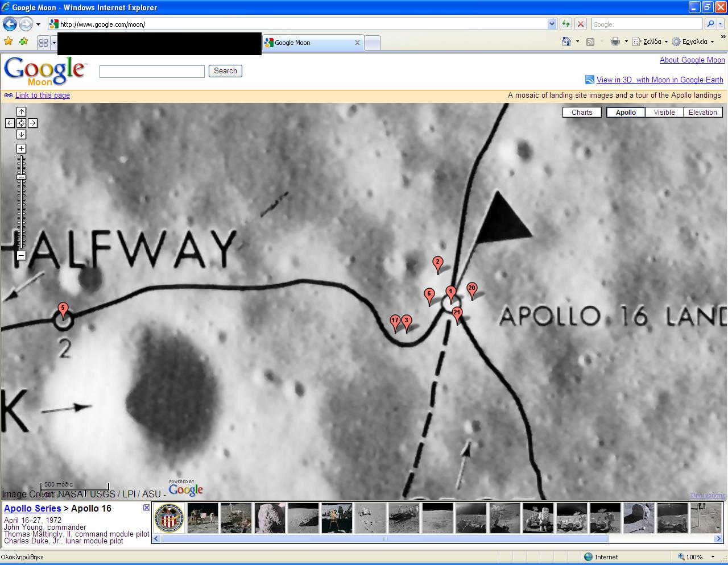
Task: Click map marker number 17
Action: point(395,323)
